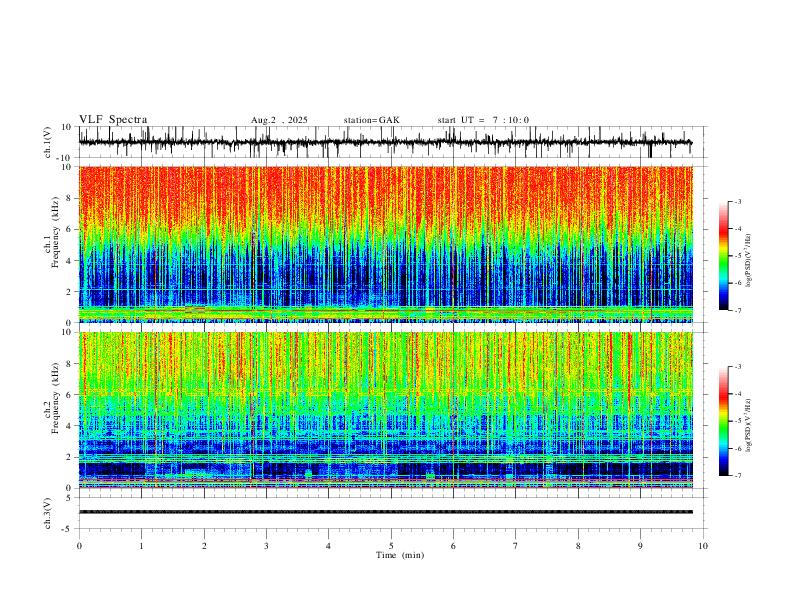
Task: Click the ch.2 color bar log(PSD) label
Action: click(x=748, y=425)
